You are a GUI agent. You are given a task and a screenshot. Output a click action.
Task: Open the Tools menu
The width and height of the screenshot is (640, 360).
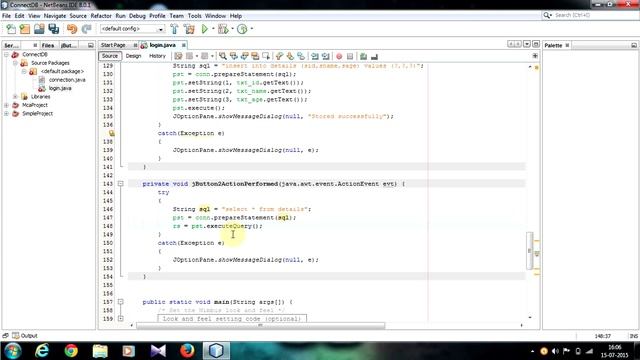[x=195, y=16]
